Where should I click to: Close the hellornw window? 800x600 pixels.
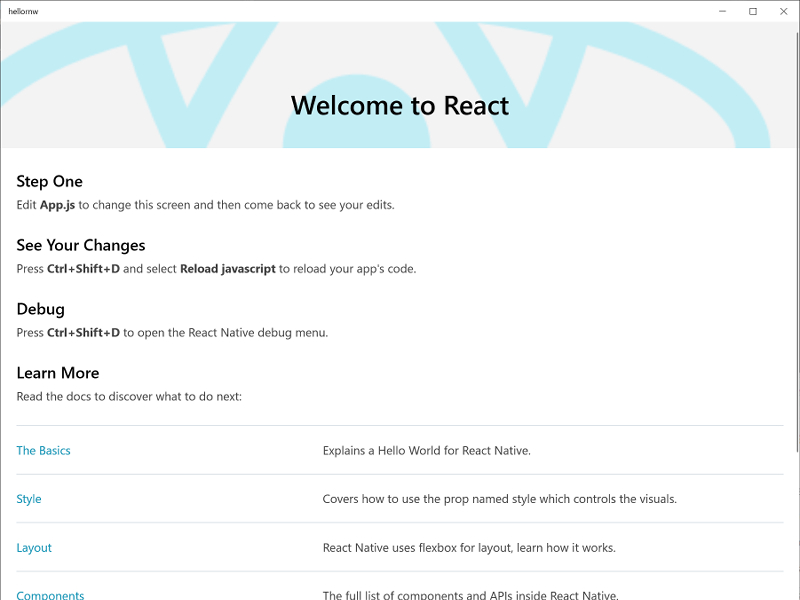[784, 11]
